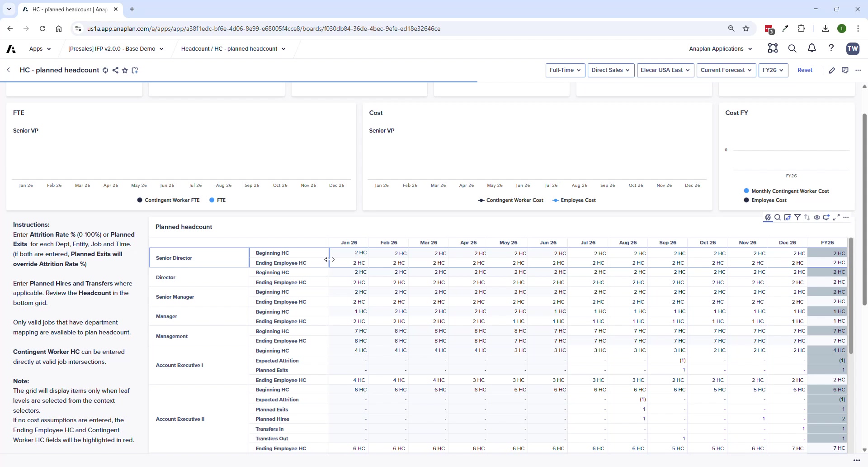
Task: Toggle the Employee Cost legend checkbox
Action: pyautogui.click(x=746, y=200)
